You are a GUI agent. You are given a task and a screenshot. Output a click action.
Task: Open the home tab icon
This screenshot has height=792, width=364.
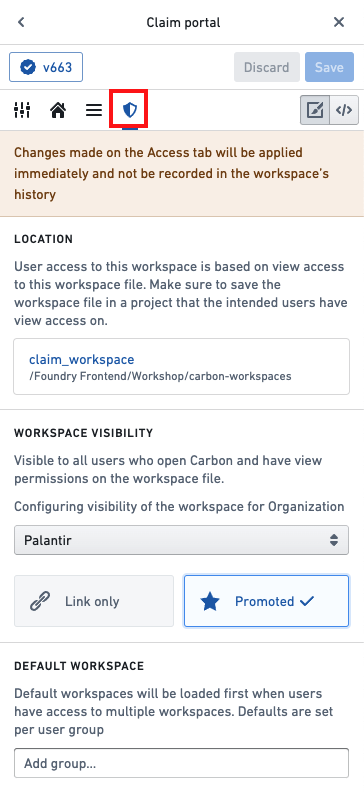[x=58, y=110]
